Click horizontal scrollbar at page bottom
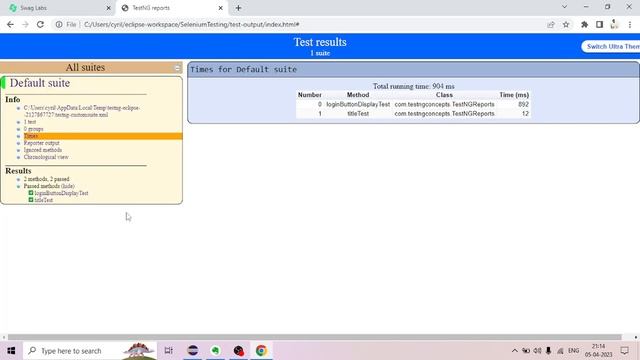 pyautogui.click(x=314, y=337)
